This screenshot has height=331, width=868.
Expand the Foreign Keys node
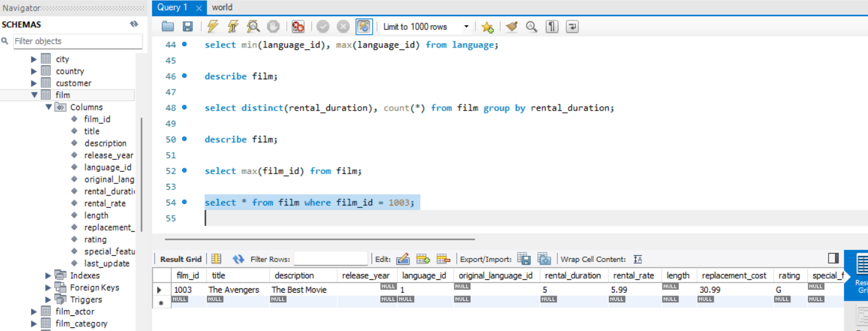point(49,287)
